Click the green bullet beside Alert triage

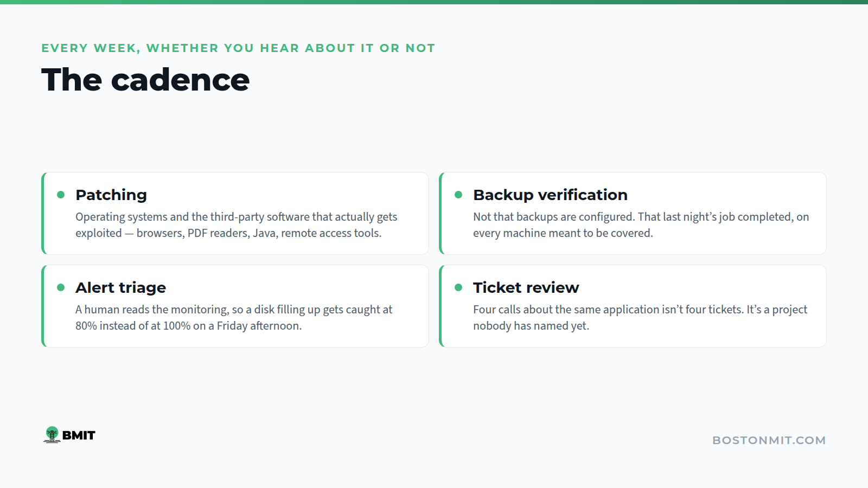[x=61, y=287]
